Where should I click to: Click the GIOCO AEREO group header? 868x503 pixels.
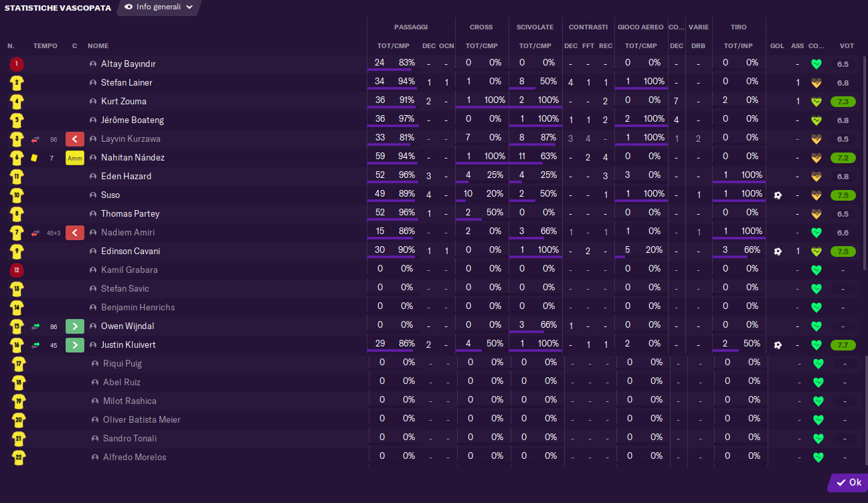(x=640, y=27)
